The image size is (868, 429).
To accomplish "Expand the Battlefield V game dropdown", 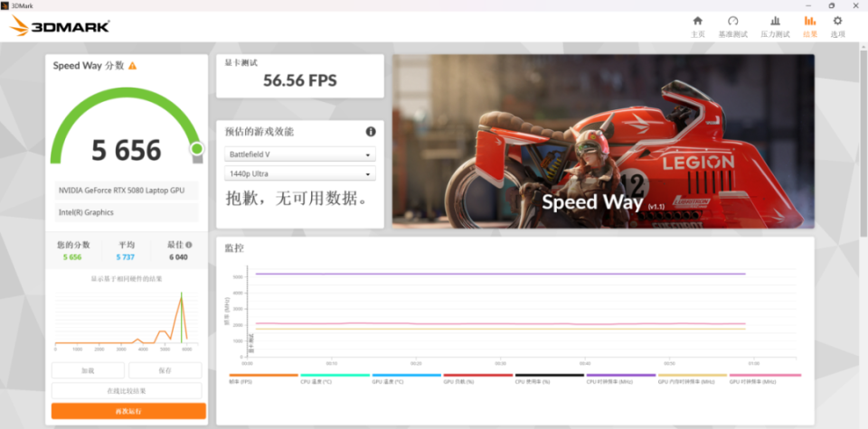I will pyautogui.click(x=300, y=154).
